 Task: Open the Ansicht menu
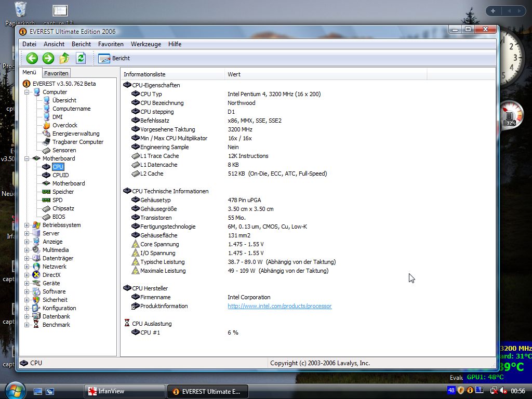(54, 44)
